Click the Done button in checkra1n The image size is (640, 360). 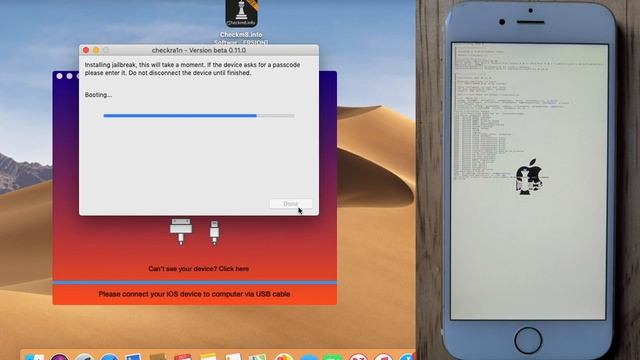tap(291, 204)
